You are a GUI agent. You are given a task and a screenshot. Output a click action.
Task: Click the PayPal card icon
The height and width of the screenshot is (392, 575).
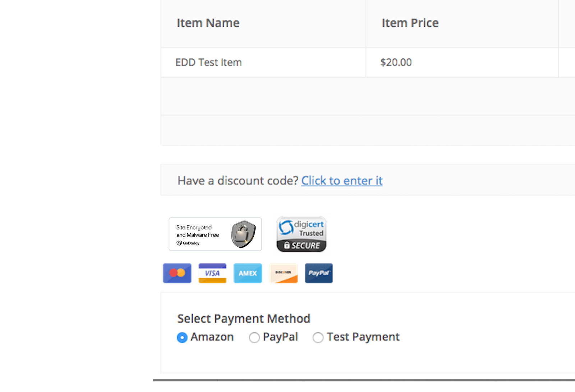[x=318, y=273]
